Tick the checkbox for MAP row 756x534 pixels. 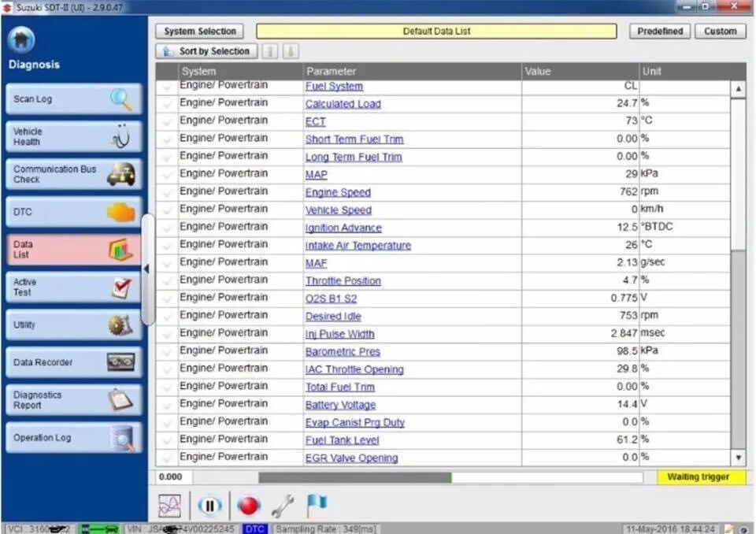click(x=167, y=175)
